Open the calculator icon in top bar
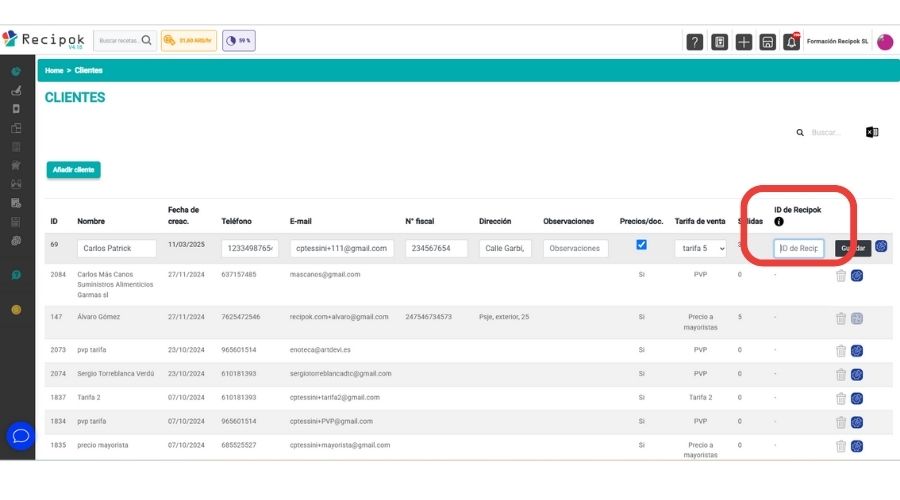This screenshot has height=500, width=900. (719, 41)
